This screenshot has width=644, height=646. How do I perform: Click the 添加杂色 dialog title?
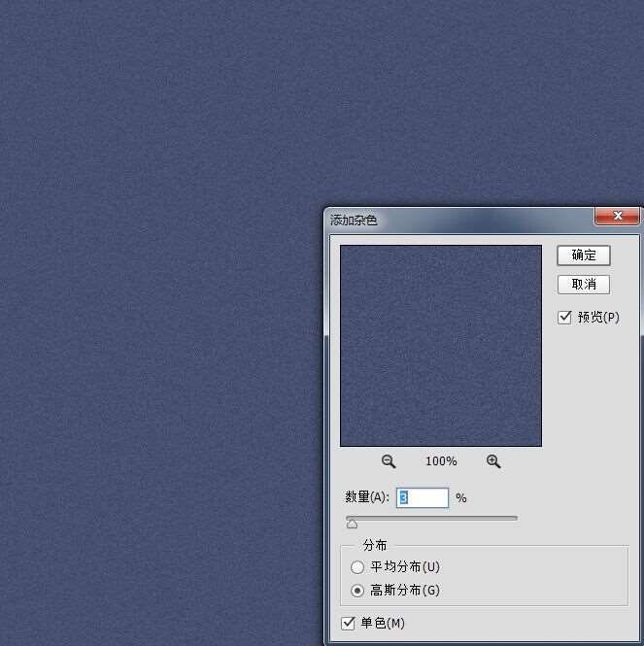[x=354, y=220]
